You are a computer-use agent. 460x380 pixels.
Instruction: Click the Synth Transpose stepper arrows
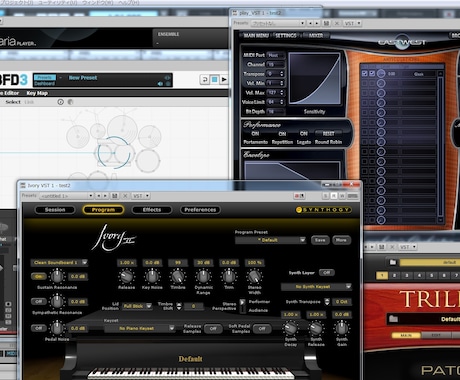[x=327, y=302]
